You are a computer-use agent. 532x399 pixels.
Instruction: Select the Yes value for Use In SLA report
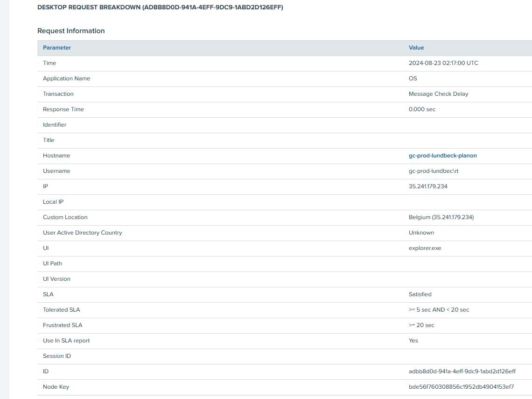point(413,341)
